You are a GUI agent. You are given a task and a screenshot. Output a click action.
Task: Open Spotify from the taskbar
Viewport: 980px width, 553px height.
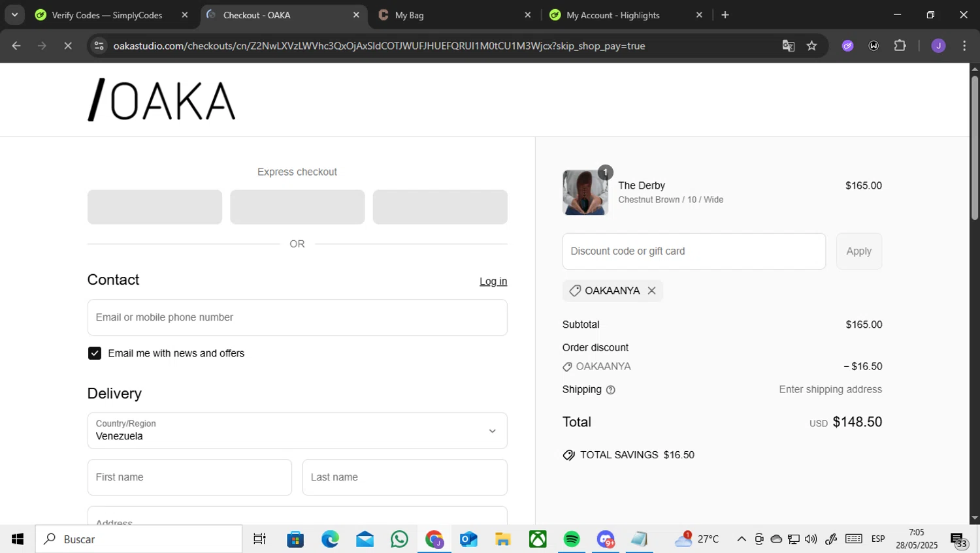click(x=572, y=539)
